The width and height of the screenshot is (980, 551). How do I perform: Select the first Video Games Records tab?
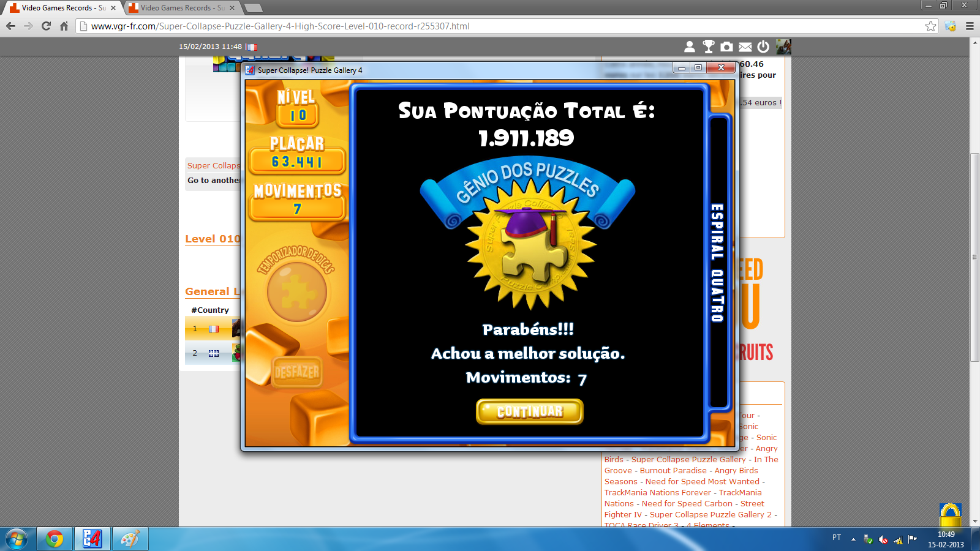point(59,8)
